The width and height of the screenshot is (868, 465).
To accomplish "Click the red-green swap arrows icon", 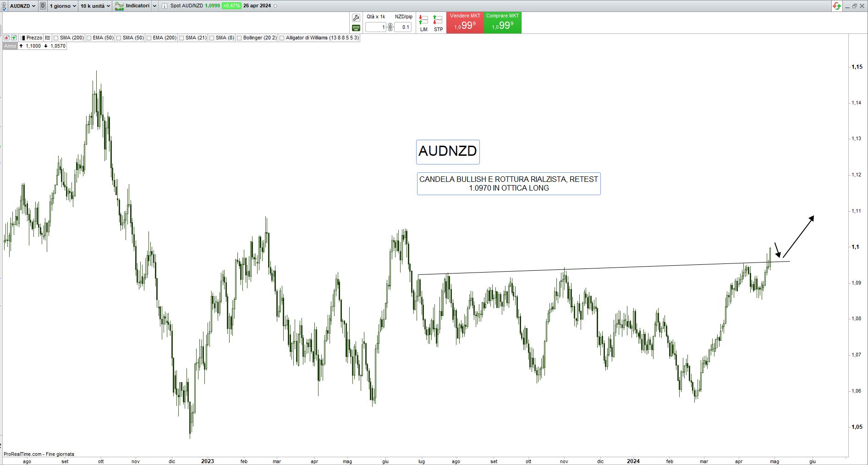I will pyautogui.click(x=837, y=6).
